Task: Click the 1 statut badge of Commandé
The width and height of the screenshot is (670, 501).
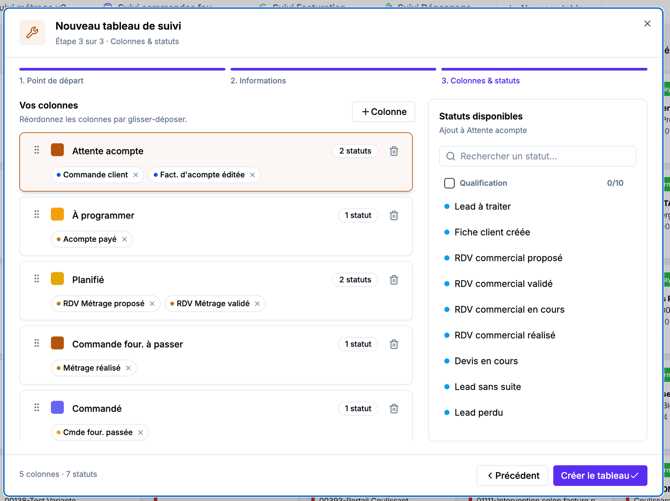Action: (358, 409)
